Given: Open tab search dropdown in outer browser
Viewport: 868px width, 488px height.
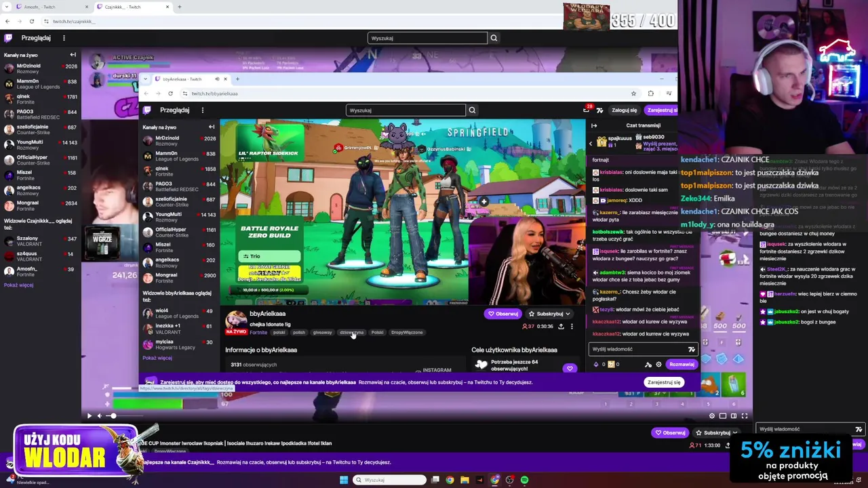Looking at the screenshot, I should 7,7.
